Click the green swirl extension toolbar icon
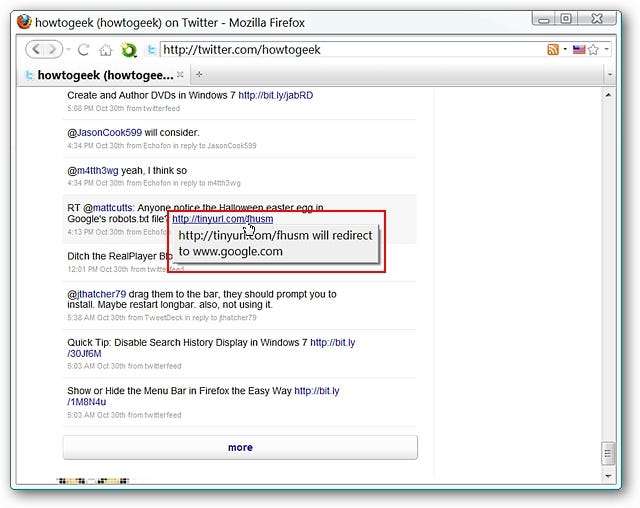The height and width of the screenshot is (508, 640). [129, 50]
